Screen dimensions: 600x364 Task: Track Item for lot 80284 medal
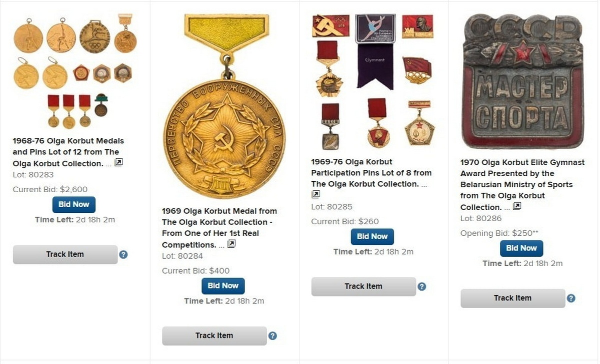[214, 336]
